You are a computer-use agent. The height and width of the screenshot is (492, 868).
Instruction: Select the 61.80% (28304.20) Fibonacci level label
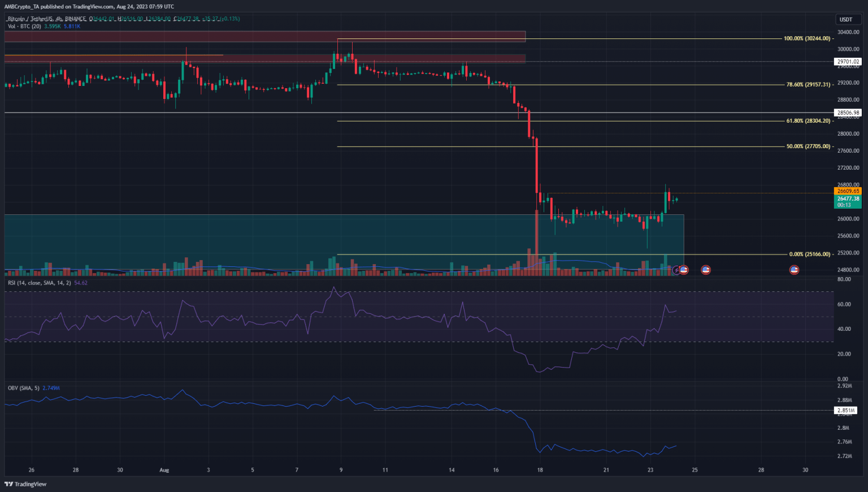808,121
